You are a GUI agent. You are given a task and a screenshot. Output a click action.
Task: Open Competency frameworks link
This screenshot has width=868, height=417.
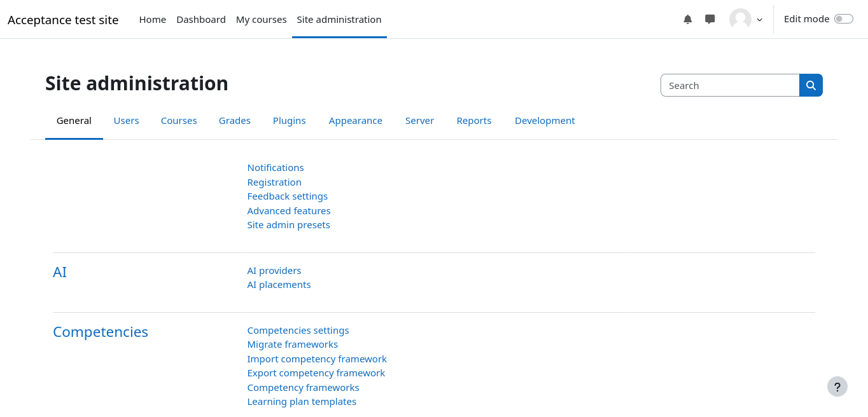tap(303, 388)
